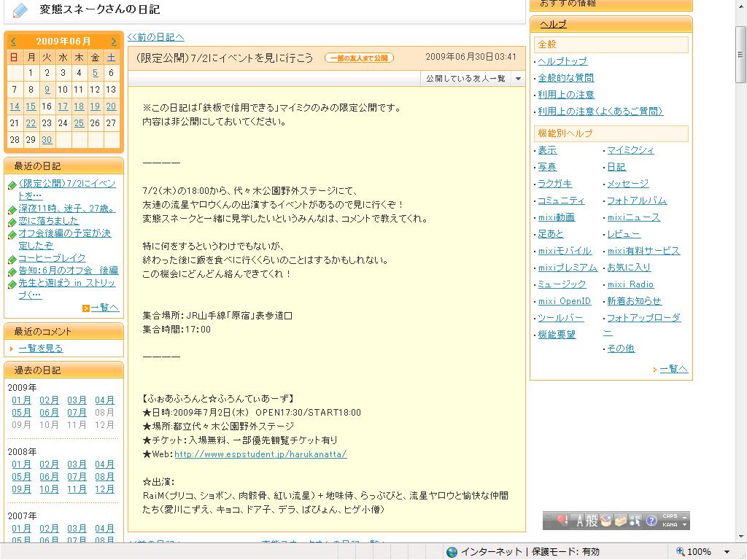Click pencil icon beside コーヒーブレイク
Image resolution: width=747 pixels, height=560 pixels.
coord(12,260)
